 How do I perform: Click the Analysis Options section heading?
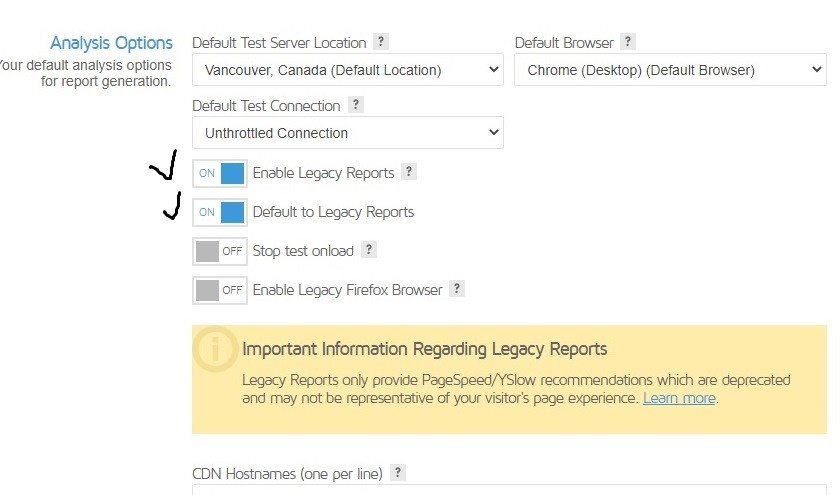click(111, 43)
